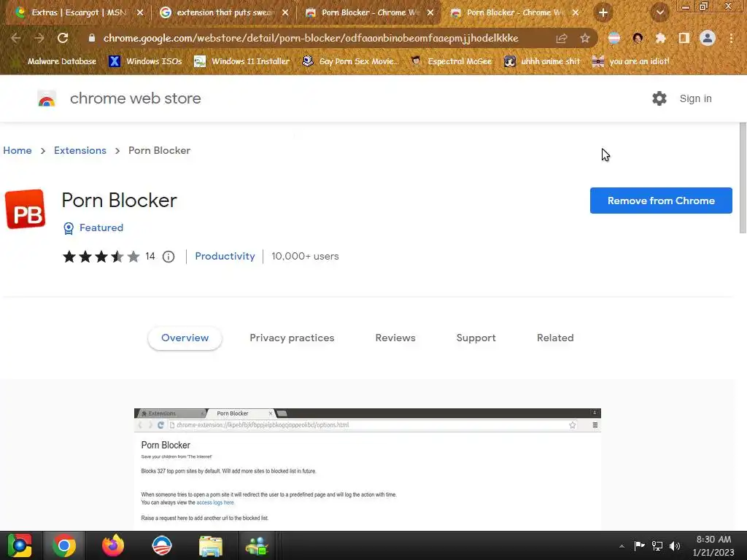
Task: Open the volume speaker tray icon
Action: [675, 545]
